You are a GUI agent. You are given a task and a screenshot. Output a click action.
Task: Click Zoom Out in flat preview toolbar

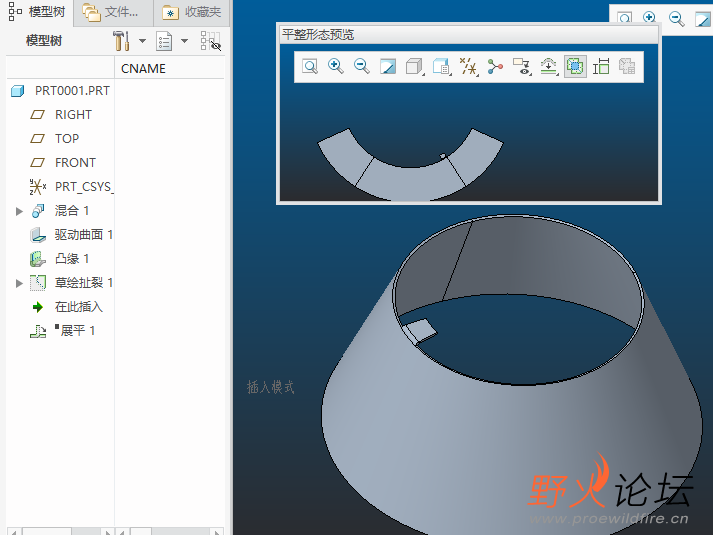362,67
